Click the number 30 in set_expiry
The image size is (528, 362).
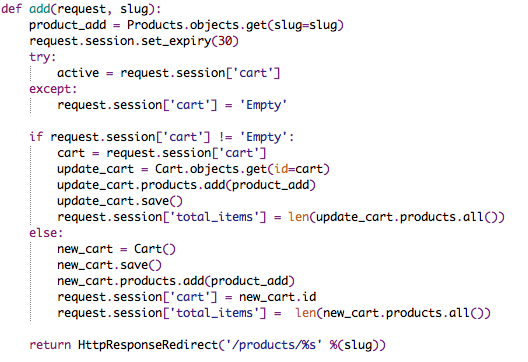(x=225, y=41)
